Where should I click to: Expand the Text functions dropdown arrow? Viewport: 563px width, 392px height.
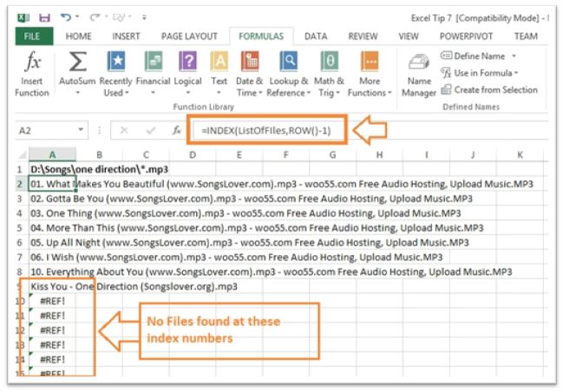[x=219, y=93]
